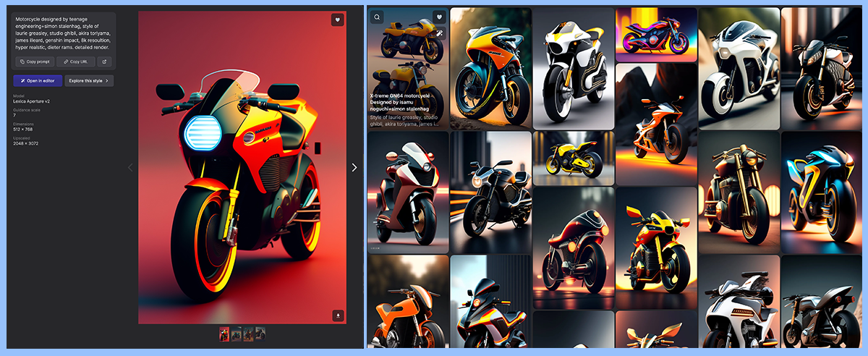868x356 pixels.
Task: Expand the Explore this style option
Action: 89,81
